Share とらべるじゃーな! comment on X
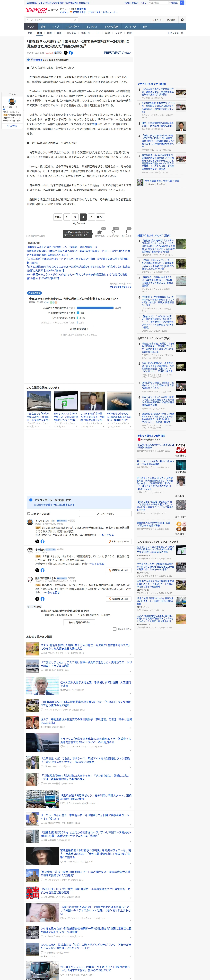Screen dimensions: 210x980 point(37,541)
